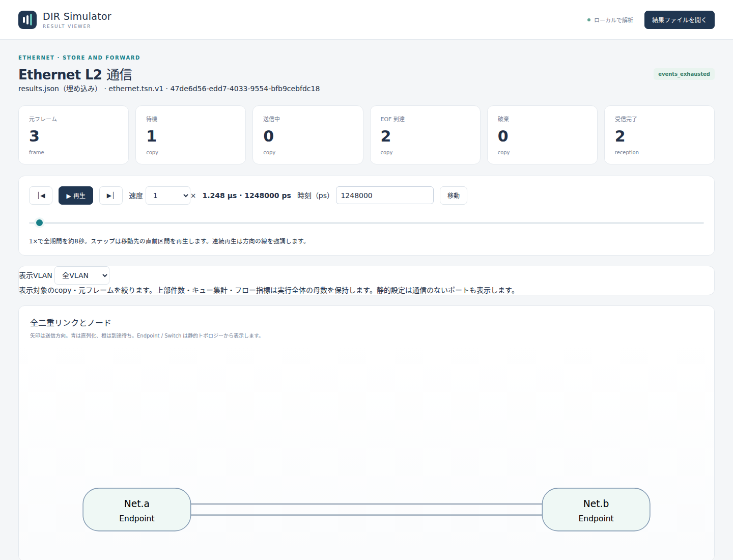Viewport: 733px width, 560px height.
Task: Click the 待機 copy count card
Action: coord(191,135)
